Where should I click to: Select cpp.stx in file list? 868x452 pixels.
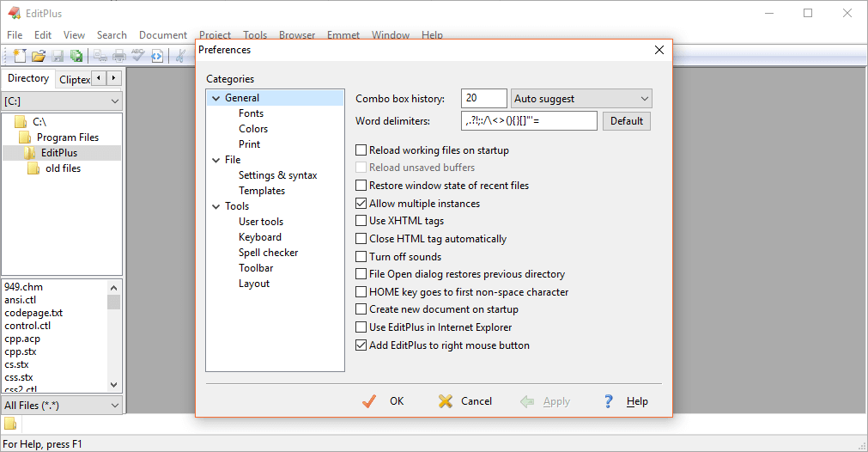point(21,351)
